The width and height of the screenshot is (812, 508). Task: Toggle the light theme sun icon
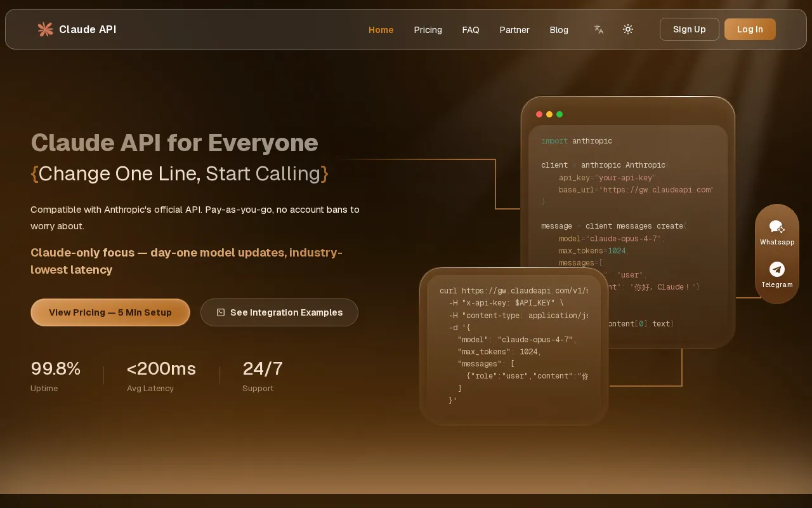pos(628,29)
